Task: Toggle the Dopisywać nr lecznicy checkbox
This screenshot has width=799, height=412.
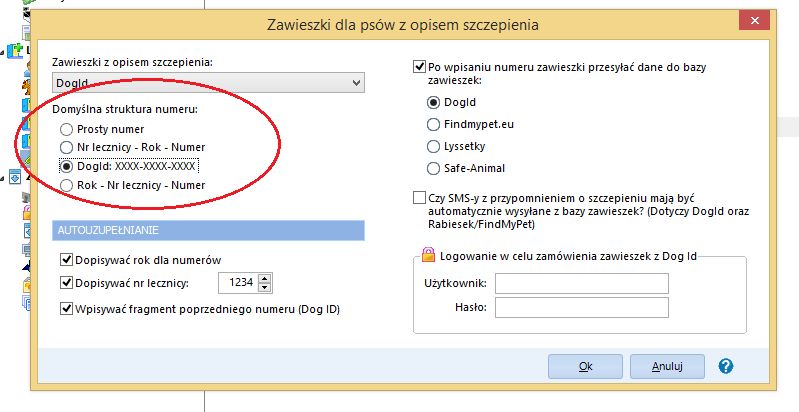Action: click(66, 282)
